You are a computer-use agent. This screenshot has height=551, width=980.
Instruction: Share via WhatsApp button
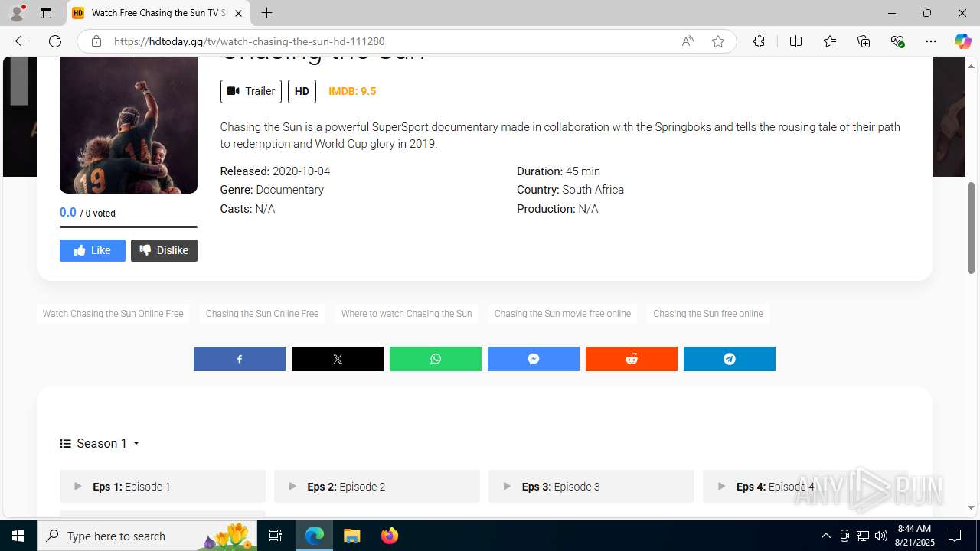tap(435, 359)
